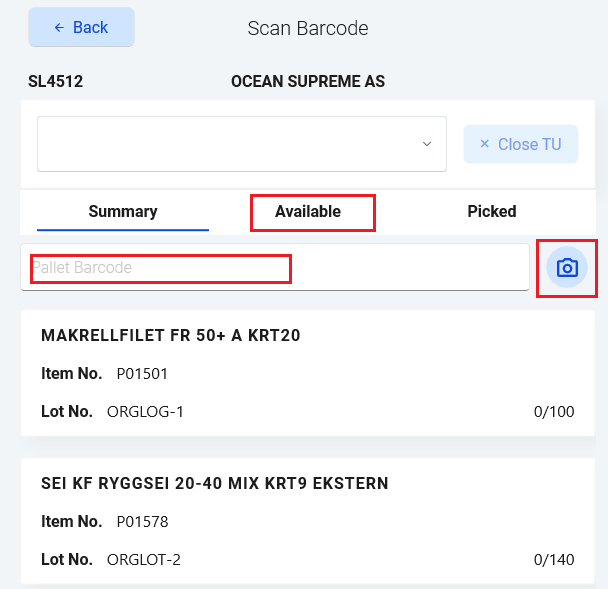Click the 0/140 picked quantity

pos(554,560)
